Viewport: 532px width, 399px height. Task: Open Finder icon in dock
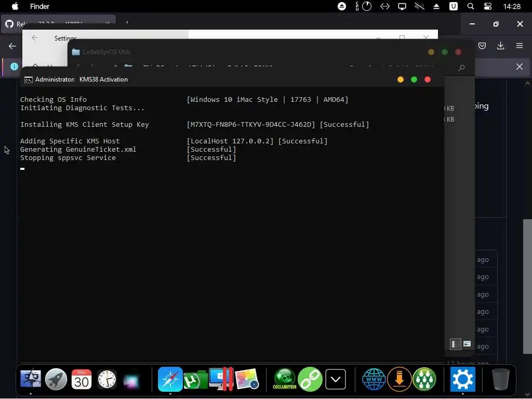point(31,379)
